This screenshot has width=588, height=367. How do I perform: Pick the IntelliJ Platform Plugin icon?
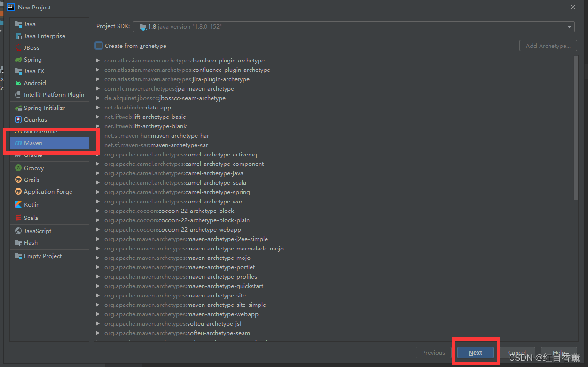[x=18, y=95]
